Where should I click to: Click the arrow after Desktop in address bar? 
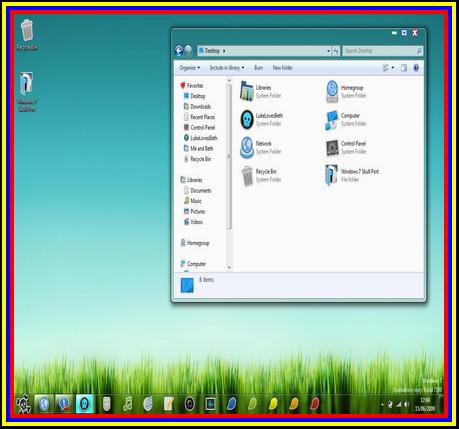(224, 51)
